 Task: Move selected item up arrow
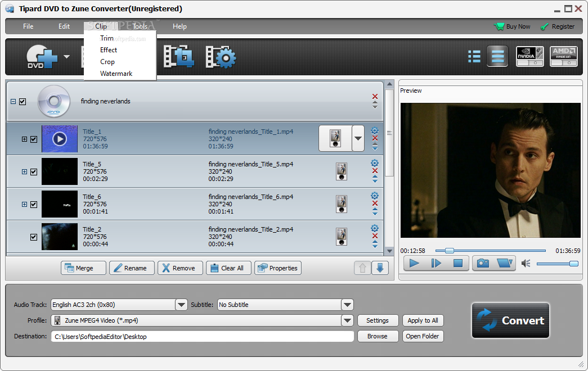(362, 268)
